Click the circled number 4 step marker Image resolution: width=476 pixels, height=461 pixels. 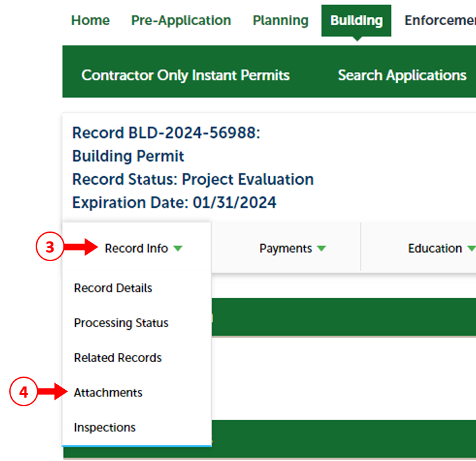23,392
